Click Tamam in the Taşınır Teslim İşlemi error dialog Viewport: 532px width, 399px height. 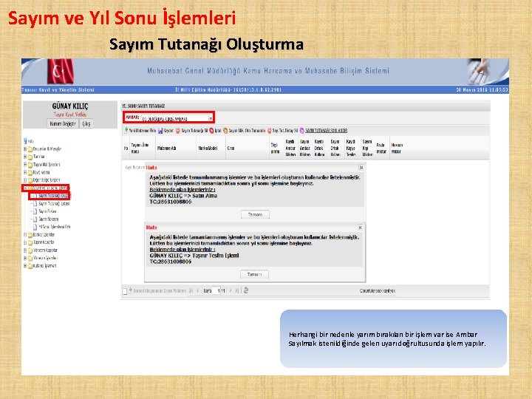point(254,274)
